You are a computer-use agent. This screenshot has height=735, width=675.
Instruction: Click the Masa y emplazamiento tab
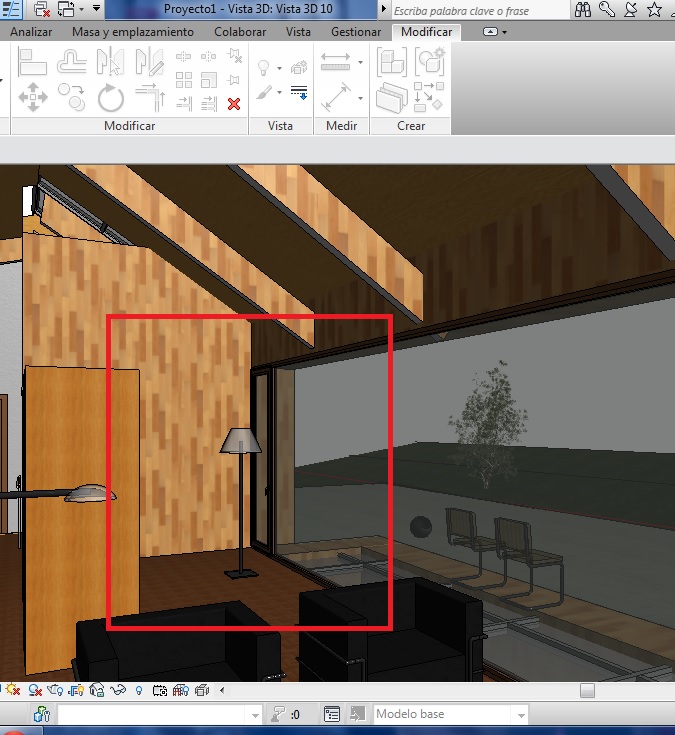pyautogui.click(x=133, y=32)
